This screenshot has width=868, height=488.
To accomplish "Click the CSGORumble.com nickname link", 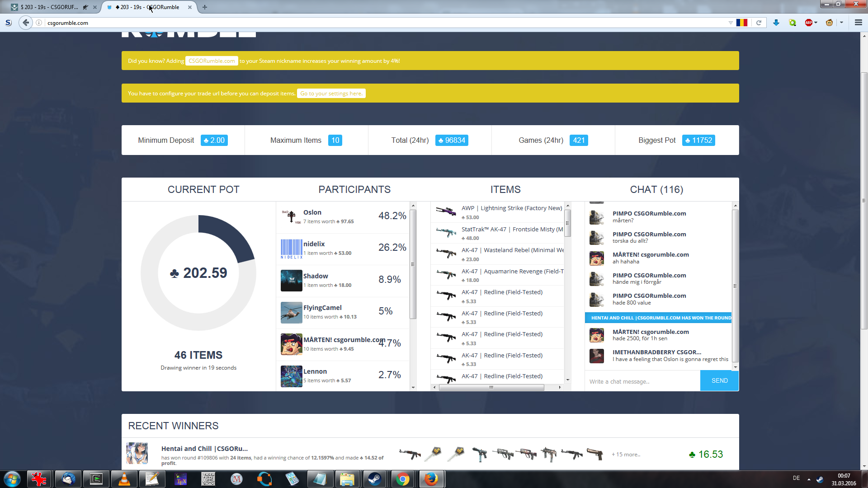I will (212, 61).
